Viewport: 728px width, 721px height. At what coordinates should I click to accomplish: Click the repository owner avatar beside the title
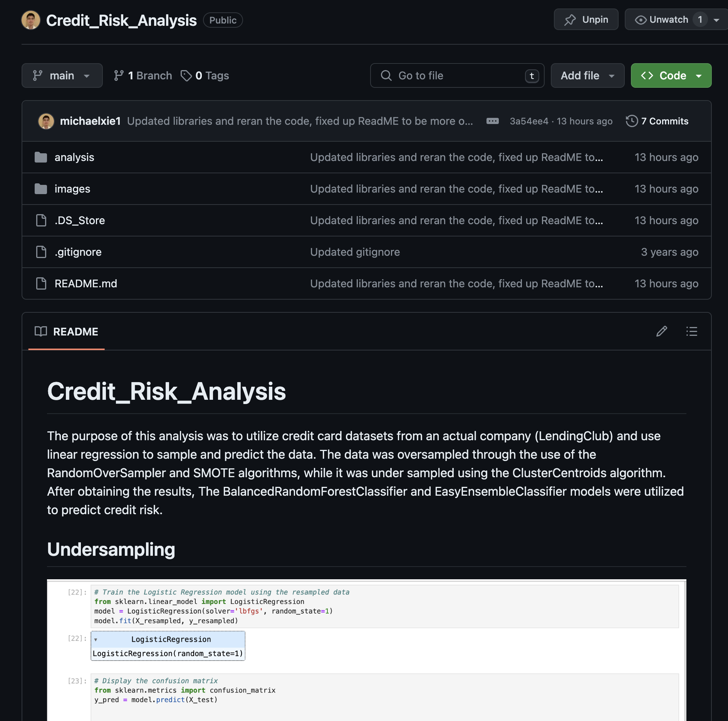click(31, 20)
